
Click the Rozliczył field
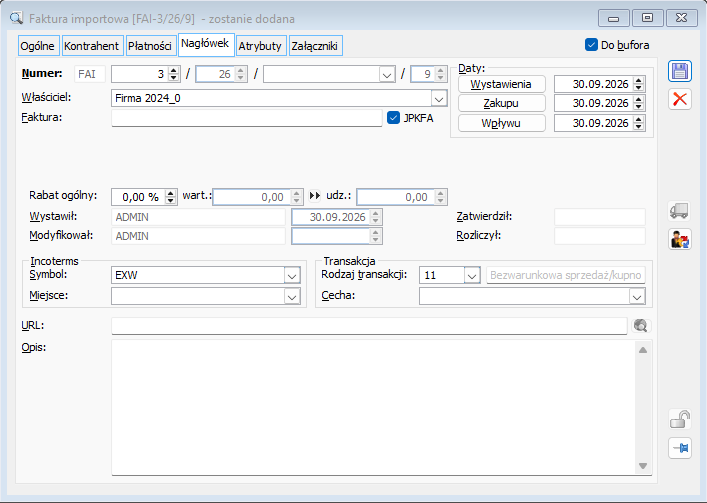[600, 236]
